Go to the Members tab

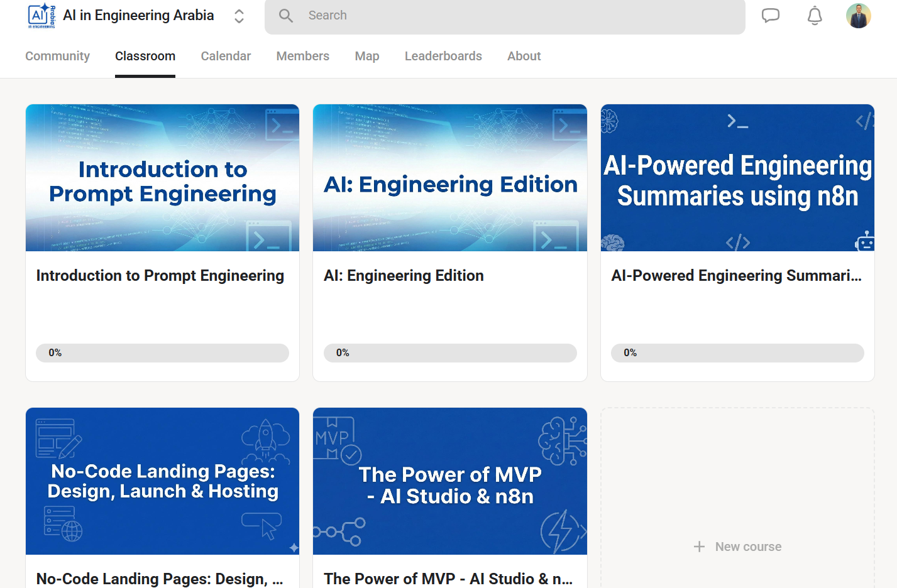click(302, 56)
